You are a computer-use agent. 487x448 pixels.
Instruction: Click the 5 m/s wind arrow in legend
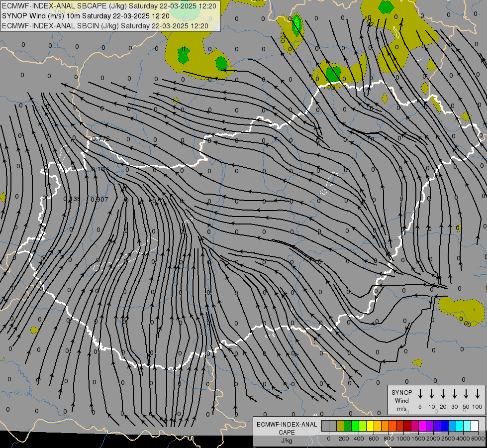tap(420, 394)
